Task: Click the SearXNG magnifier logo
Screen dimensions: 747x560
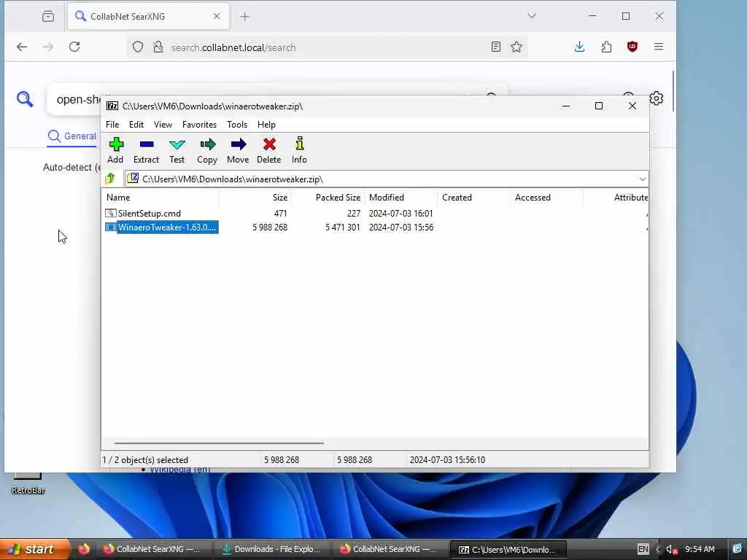Action: point(25,99)
